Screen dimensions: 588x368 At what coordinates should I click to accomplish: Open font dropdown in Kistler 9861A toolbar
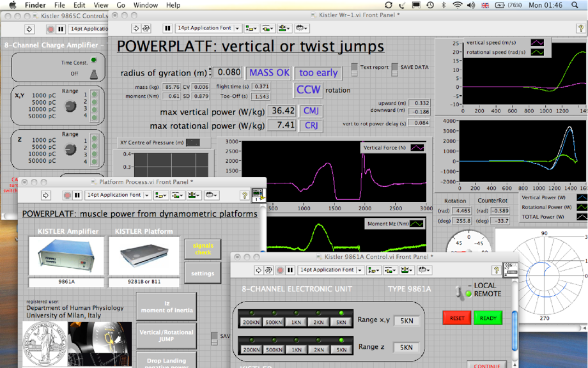[x=331, y=270]
